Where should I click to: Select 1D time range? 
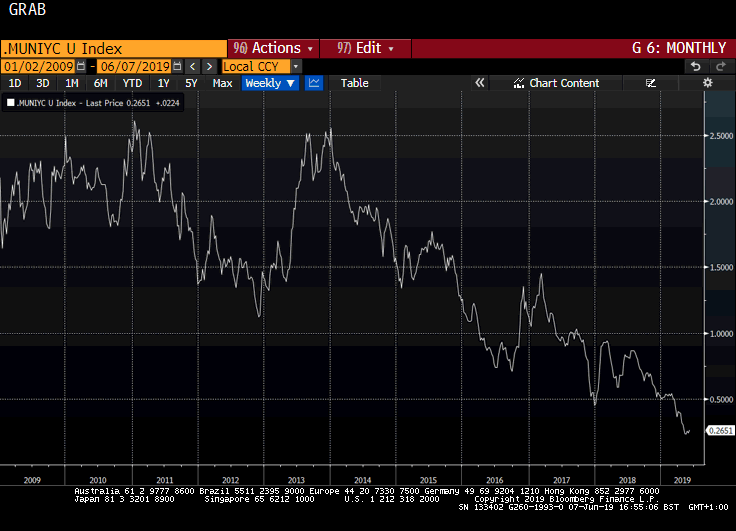[15, 83]
